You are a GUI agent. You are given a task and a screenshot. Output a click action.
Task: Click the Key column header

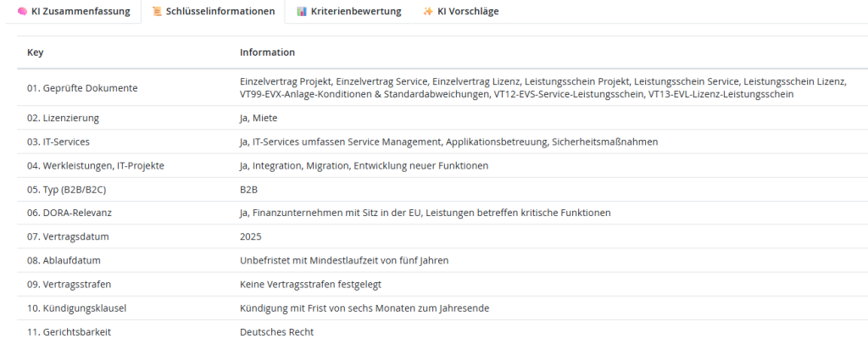click(35, 53)
